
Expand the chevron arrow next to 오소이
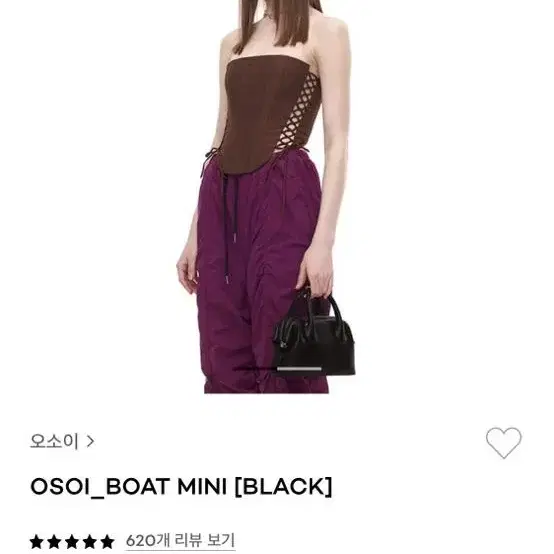(x=90, y=441)
